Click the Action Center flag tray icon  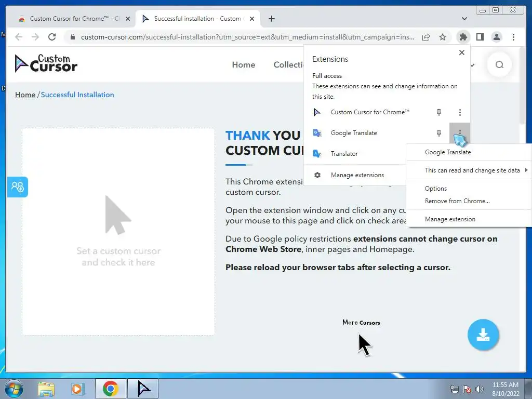click(x=467, y=389)
